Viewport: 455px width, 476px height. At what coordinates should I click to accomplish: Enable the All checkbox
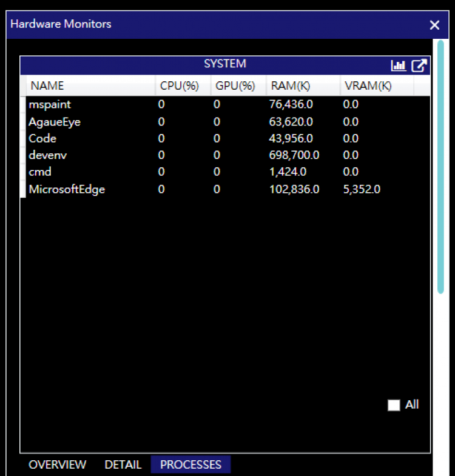click(394, 405)
